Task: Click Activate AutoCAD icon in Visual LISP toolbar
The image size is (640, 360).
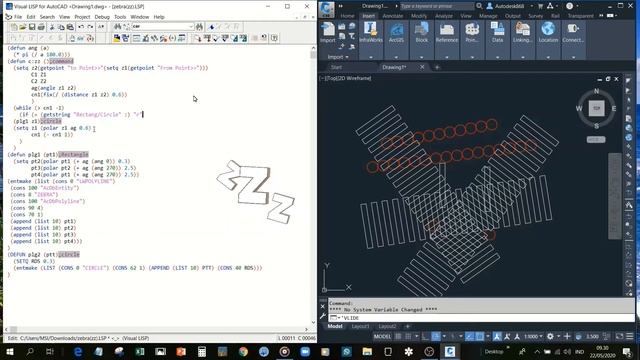Action: click(117, 38)
